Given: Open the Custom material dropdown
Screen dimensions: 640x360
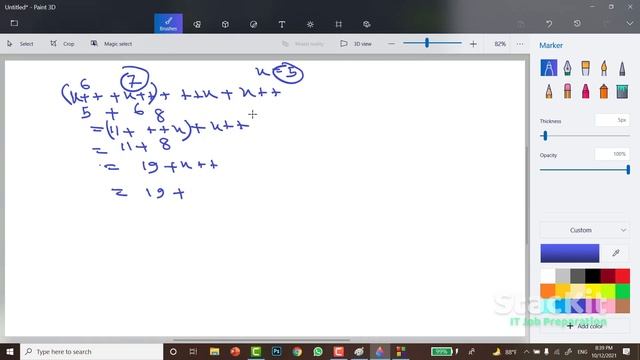Looking at the screenshot, I should click(585, 230).
